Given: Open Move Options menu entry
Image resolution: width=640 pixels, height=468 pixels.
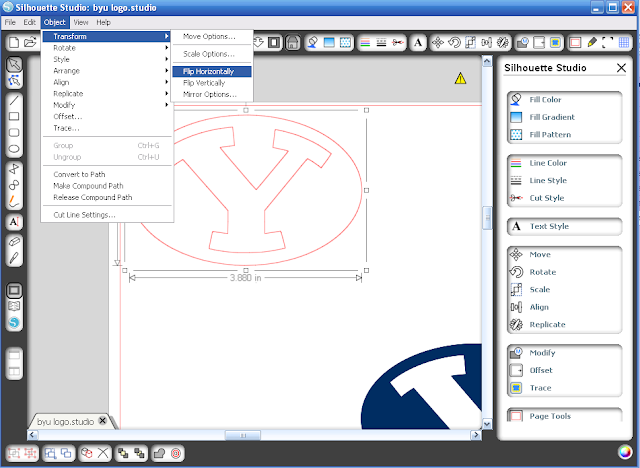Looking at the screenshot, I should coord(212,36).
